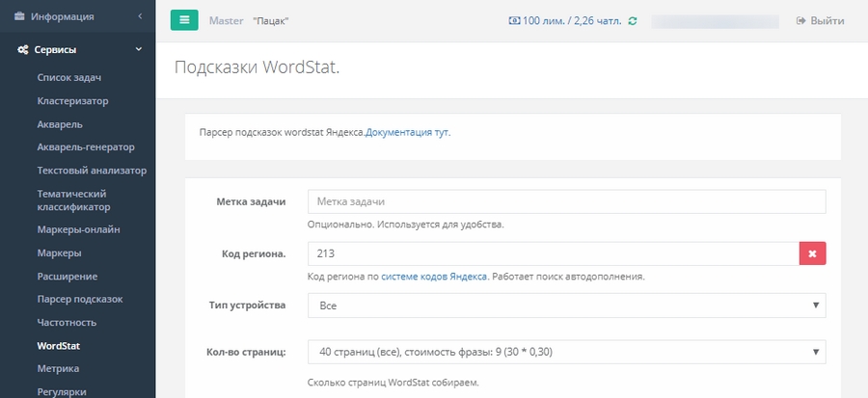Clear the region code with red X button
The width and height of the screenshot is (868, 398).
pyautogui.click(x=813, y=253)
